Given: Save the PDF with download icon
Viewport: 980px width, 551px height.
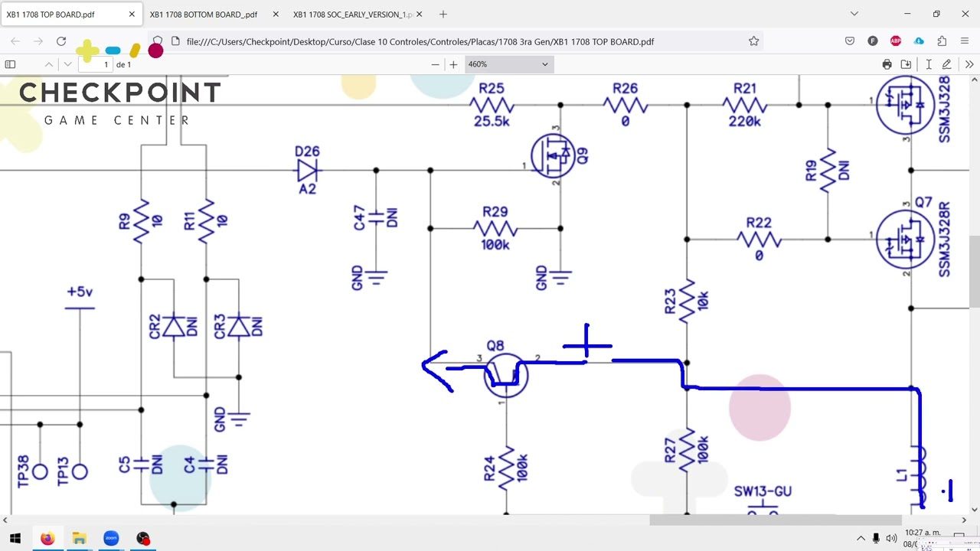Looking at the screenshot, I should pos(906,64).
